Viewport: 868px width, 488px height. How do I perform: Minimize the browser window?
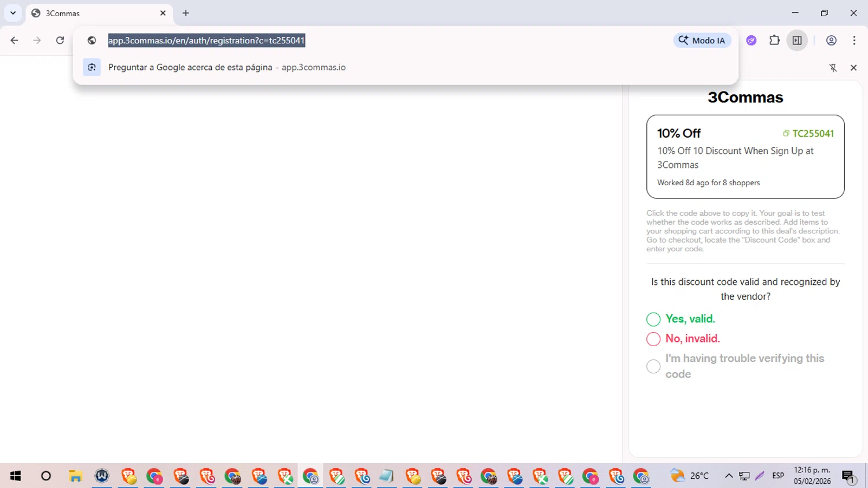(795, 13)
